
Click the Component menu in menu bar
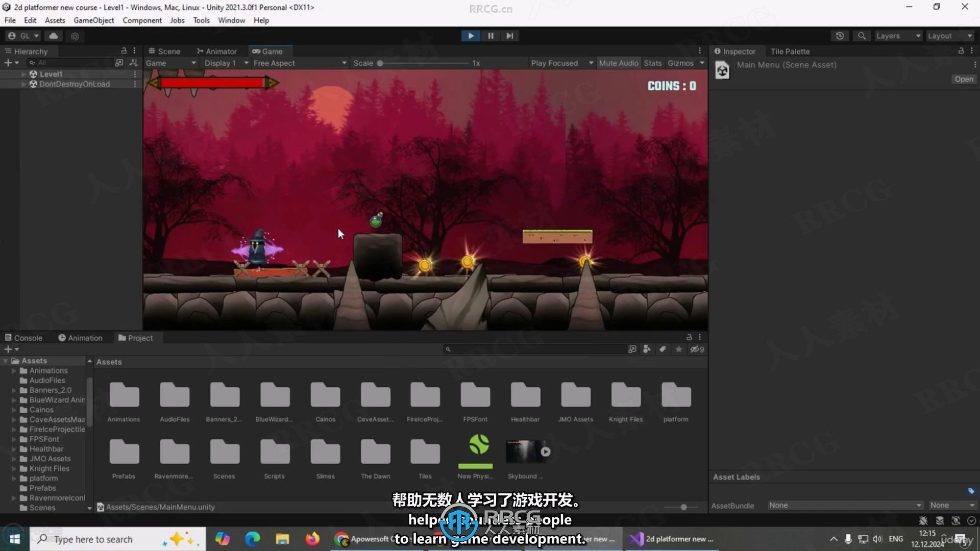[142, 20]
